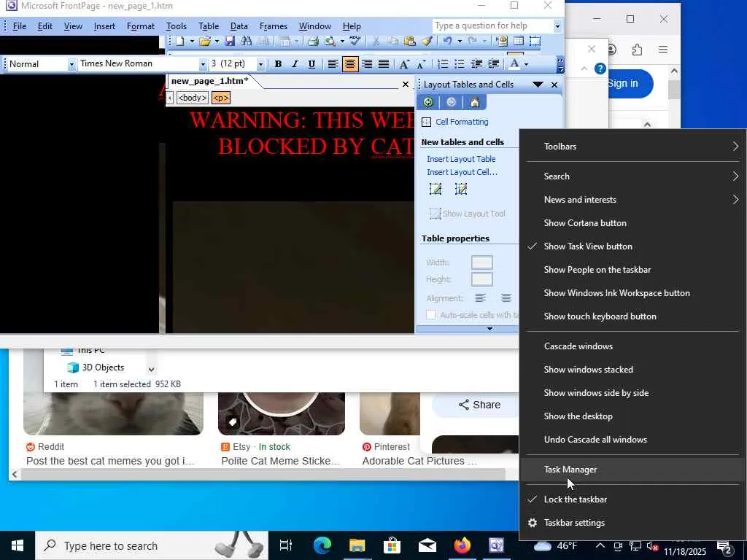Click the Paste clipboard icon
Screen dimensions: 747x560
tap(410, 42)
